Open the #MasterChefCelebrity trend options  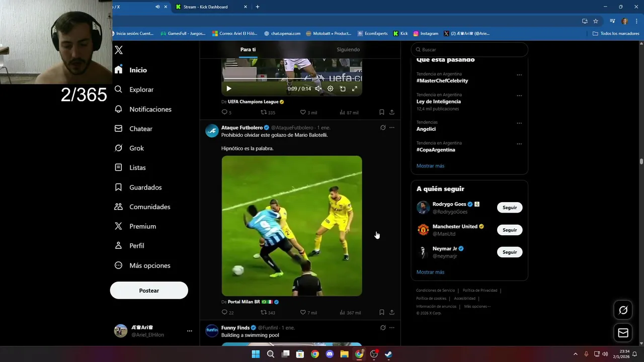519,75
